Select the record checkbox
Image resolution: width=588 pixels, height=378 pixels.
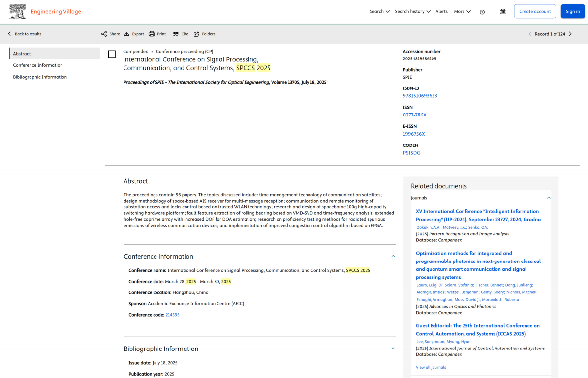[112, 55]
